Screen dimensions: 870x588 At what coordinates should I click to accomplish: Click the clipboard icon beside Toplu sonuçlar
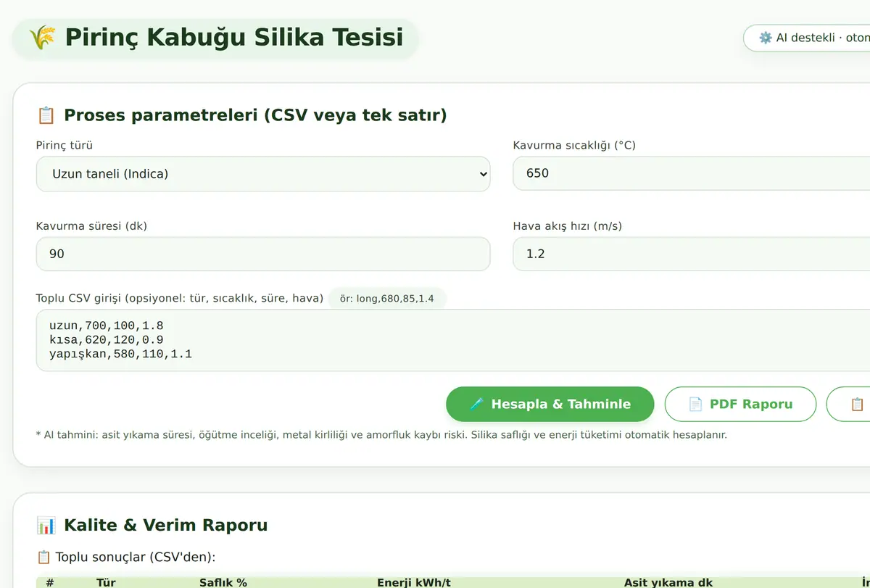point(43,558)
